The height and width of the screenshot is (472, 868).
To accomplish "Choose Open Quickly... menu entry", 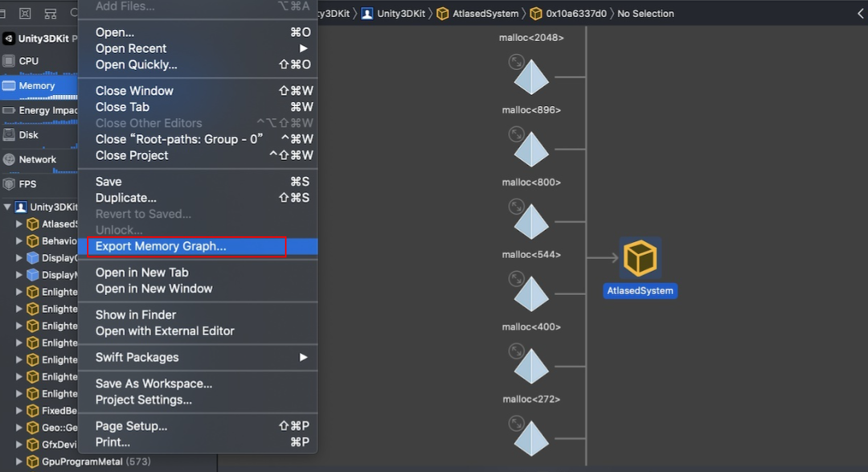I will click(x=198, y=64).
